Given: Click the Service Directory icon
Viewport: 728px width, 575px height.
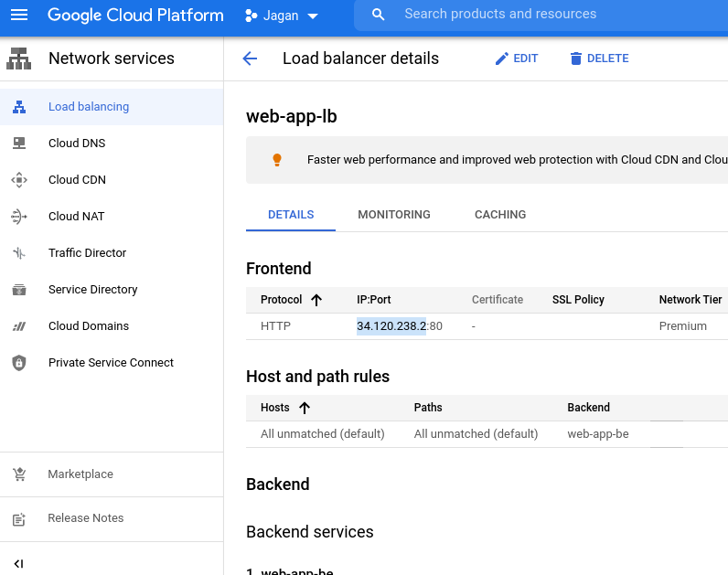Looking at the screenshot, I should [x=19, y=290].
